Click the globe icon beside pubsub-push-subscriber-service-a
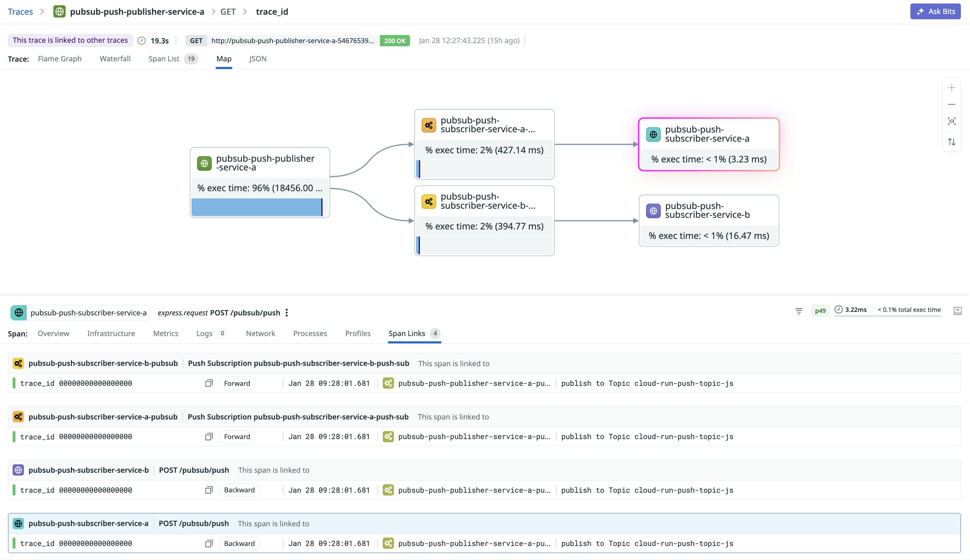This screenshot has height=560, width=970. (x=19, y=313)
